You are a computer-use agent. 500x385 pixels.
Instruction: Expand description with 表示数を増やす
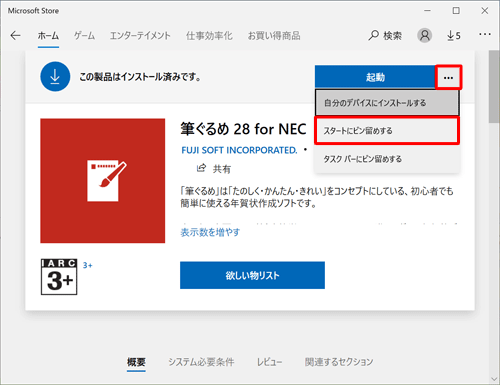[210, 232]
